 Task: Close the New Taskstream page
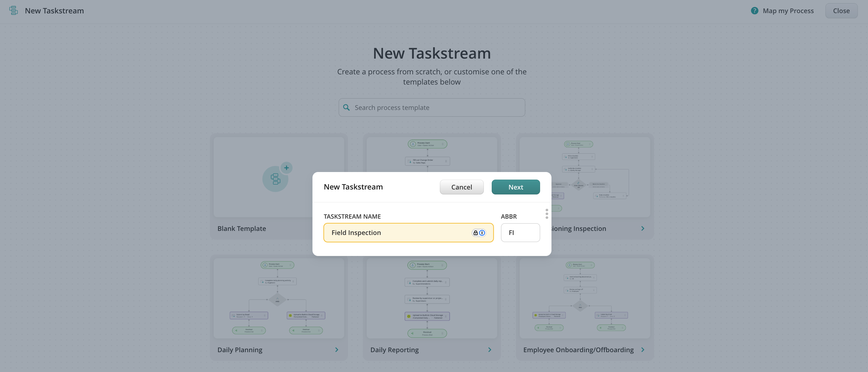pos(841,11)
